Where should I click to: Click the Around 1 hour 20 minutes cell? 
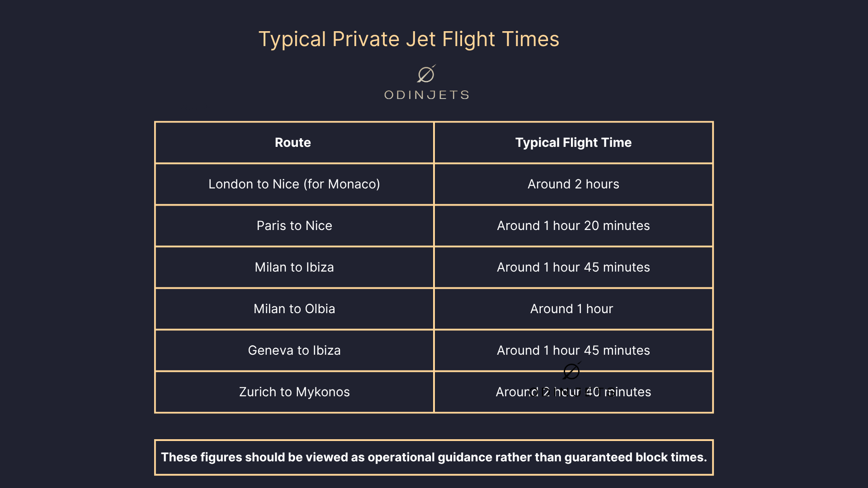click(574, 225)
